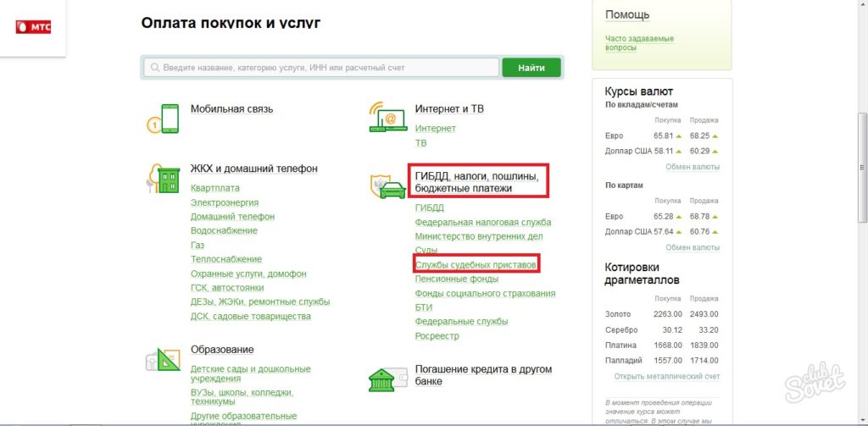Go to Федеральная налоговая служба link

(x=482, y=223)
